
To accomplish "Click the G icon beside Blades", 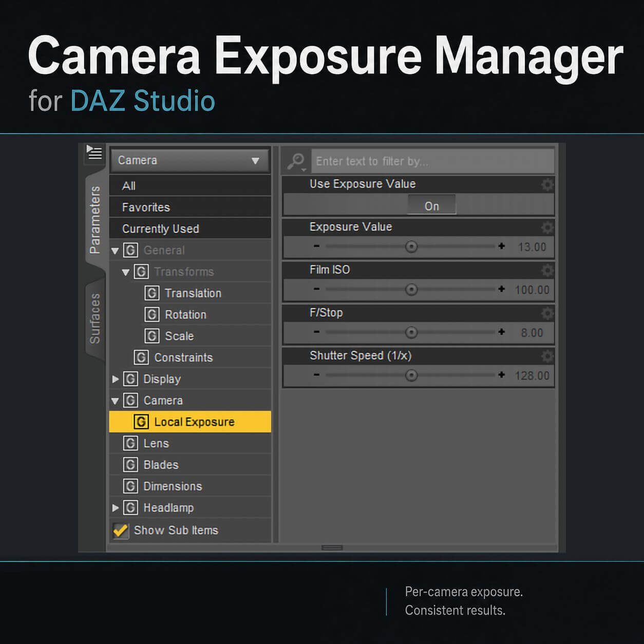I will click(131, 465).
